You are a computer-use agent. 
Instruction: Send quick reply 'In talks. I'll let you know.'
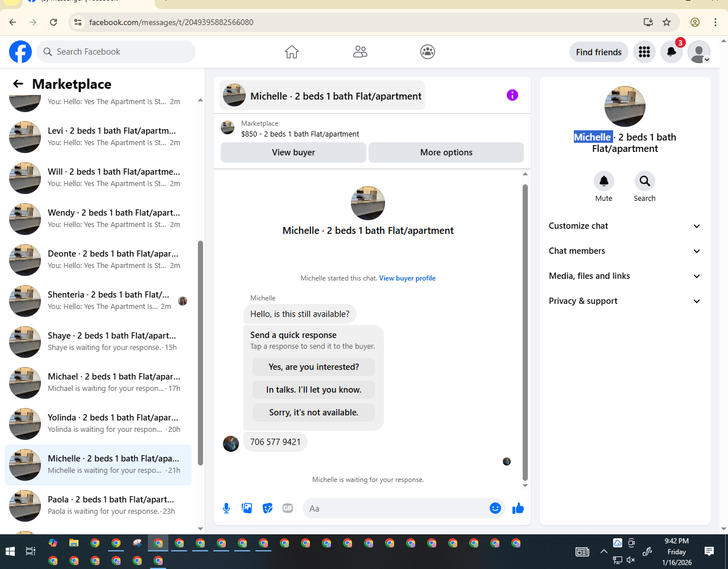[x=314, y=390]
